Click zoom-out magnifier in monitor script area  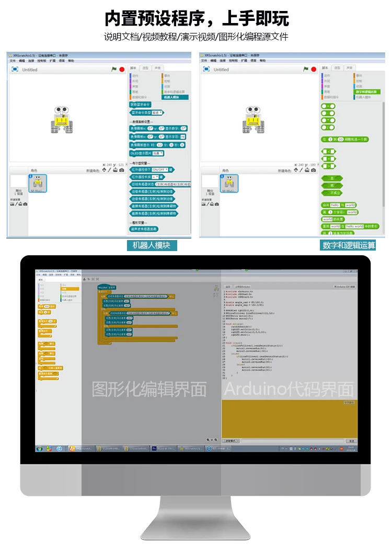(x=208, y=440)
